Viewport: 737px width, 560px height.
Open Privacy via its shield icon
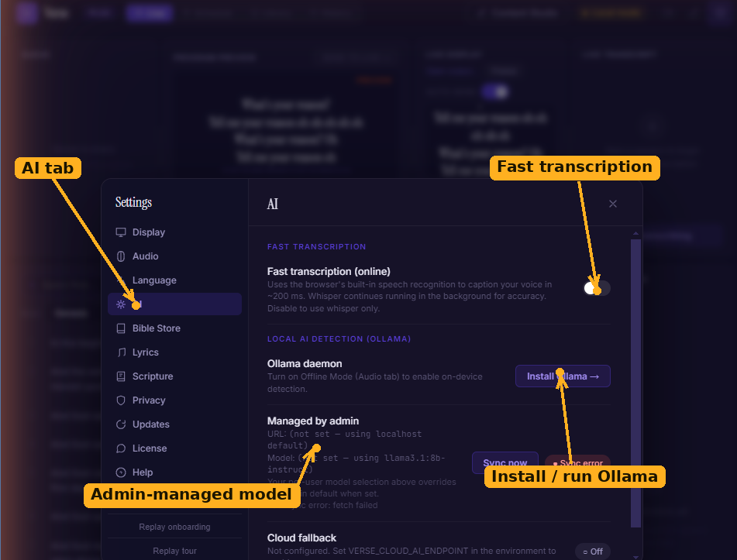[121, 400]
